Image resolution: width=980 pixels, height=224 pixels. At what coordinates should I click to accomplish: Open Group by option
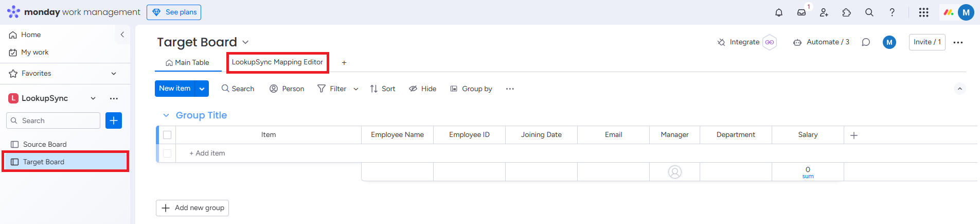tap(471, 89)
